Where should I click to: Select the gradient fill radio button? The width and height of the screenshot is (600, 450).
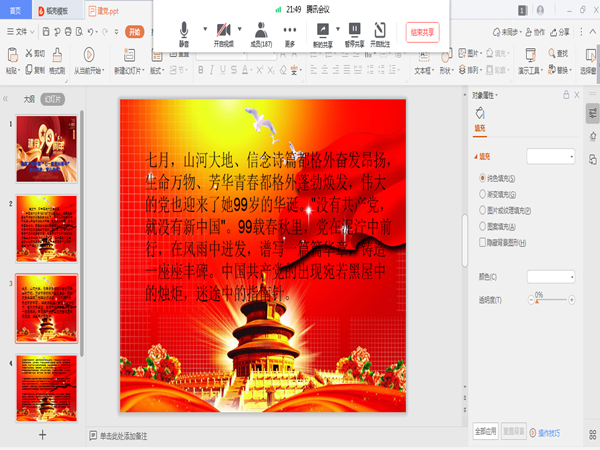point(483,194)
